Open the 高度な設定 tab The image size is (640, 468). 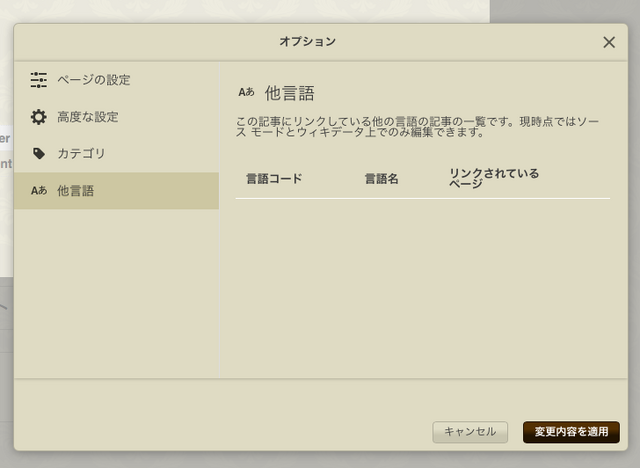pyautogui.click(x=116, y=117)
